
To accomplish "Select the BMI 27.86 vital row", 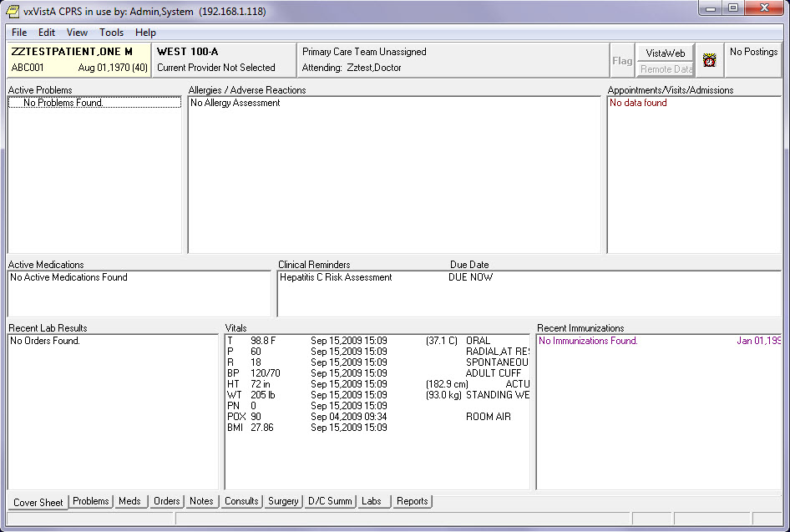I will pyautogui.click(x=377, y=428).
